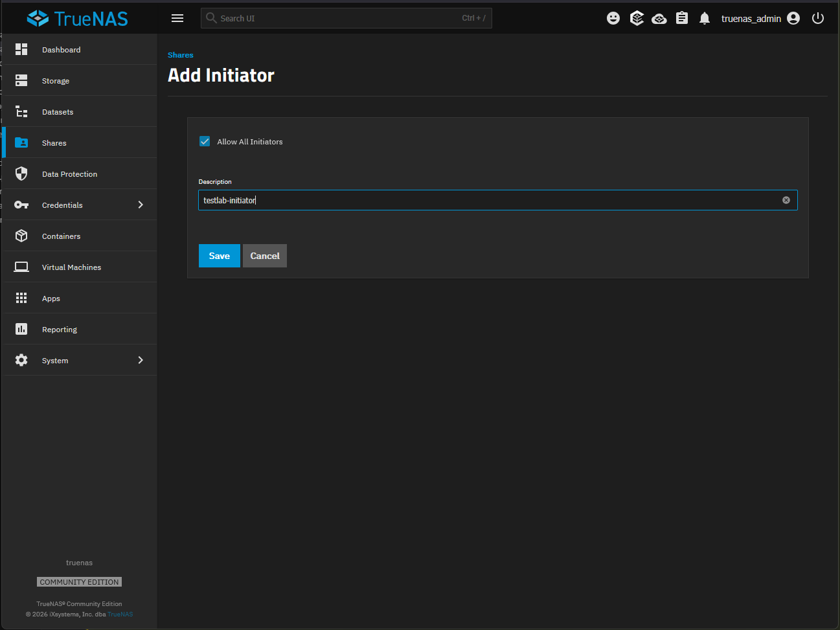Screen dimensions: 840x630
Task: Click the Dashboard sidebar icon
Action: (x=21, y=49)
